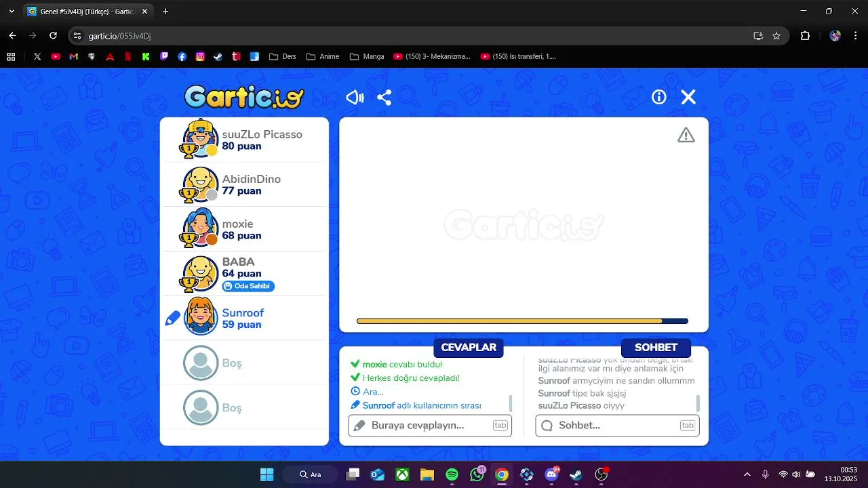Click 'Sunroof tipe bak sjsjsj' chat message

click(582, 394)
